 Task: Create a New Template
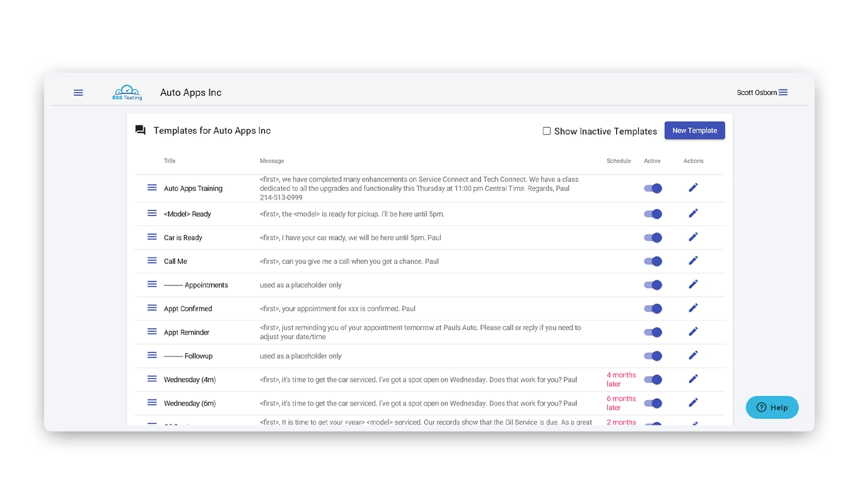pos(695,130)
